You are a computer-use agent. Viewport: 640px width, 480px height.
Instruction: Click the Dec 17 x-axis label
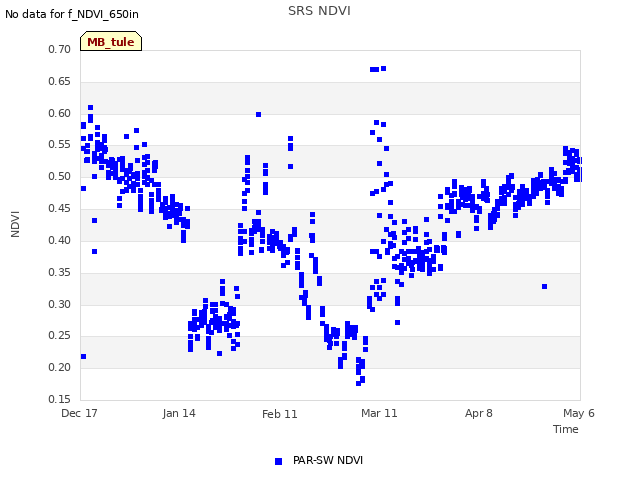79,413
